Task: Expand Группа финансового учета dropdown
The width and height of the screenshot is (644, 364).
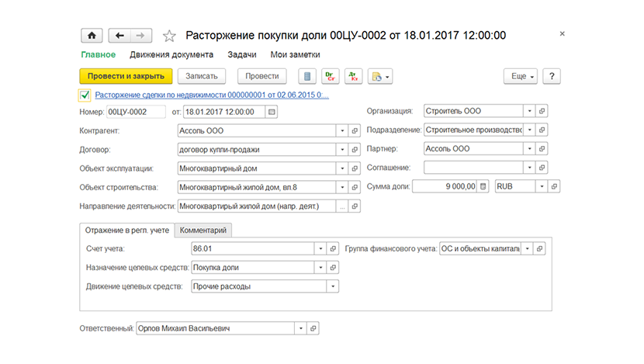Action: point(528,248)
